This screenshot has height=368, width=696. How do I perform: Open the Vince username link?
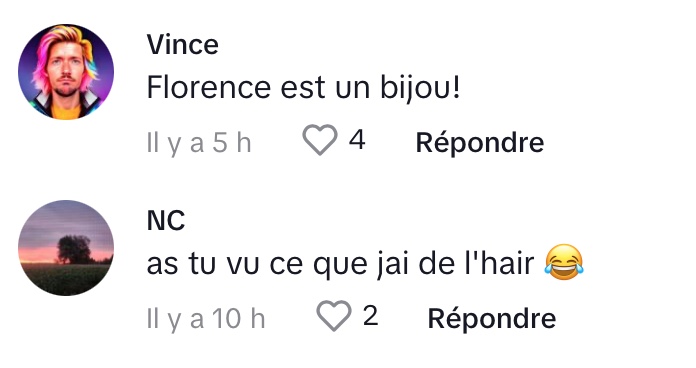[182, 45]
